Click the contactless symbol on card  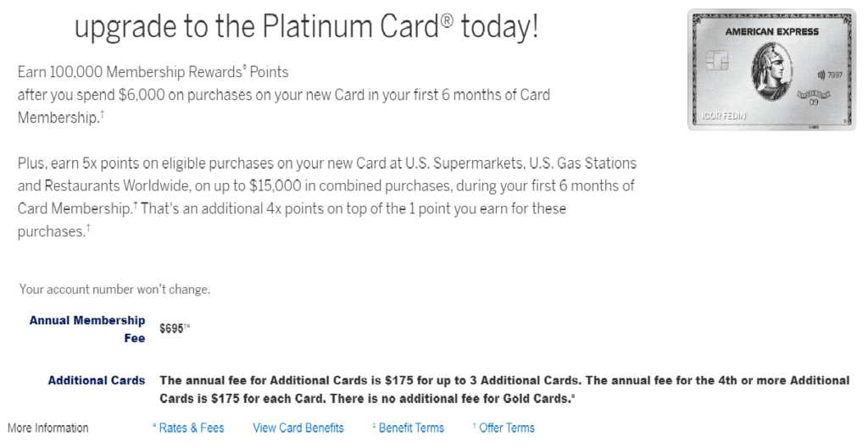[821, 75]
